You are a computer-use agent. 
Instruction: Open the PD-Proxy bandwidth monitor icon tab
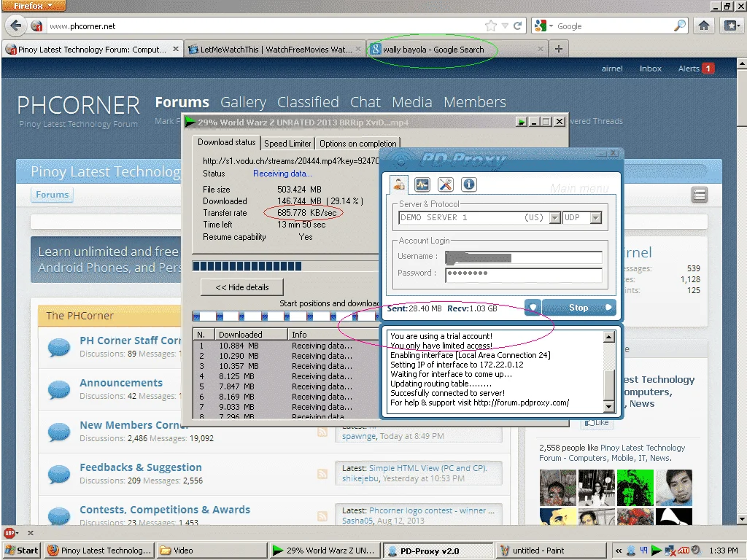point(422,184)
